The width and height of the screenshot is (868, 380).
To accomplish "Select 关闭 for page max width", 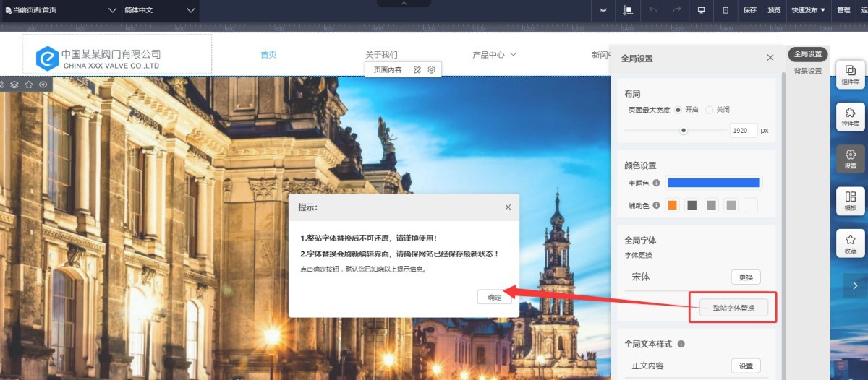I will point(709,110).
